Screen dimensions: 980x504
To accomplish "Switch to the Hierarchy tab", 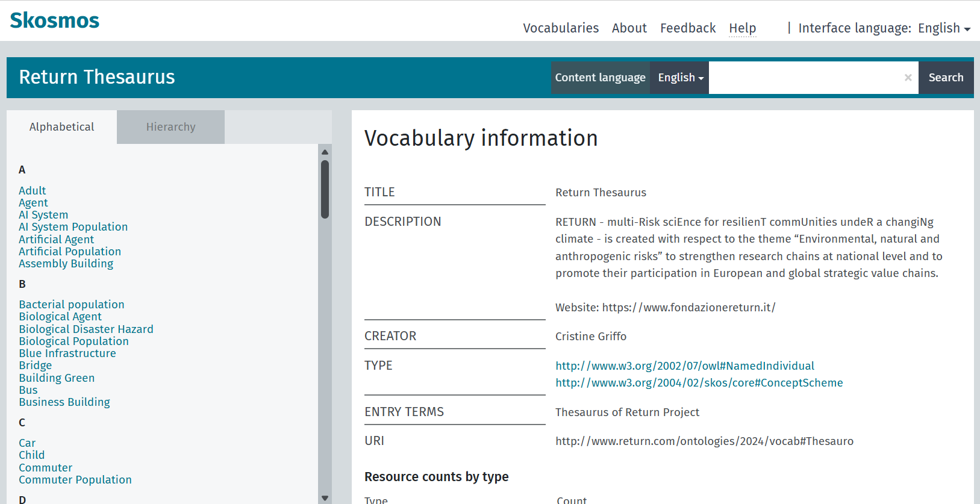I will (170, 127).
